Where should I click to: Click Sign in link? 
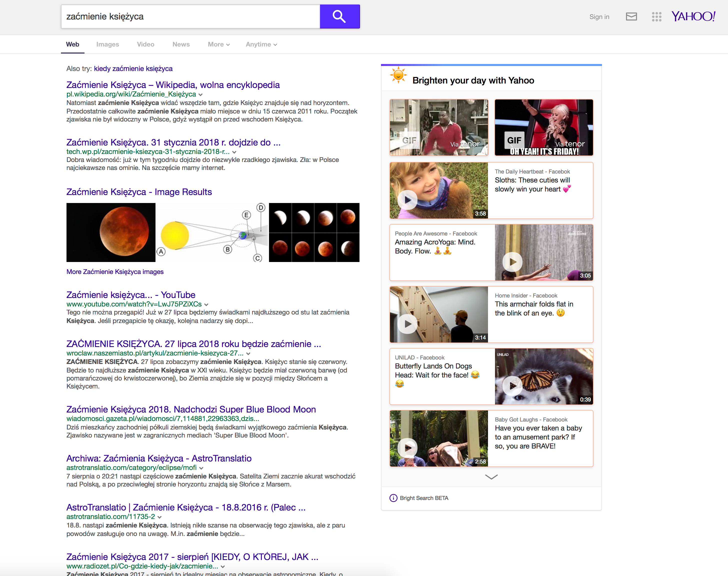pyautogui.click(x=599, y=17)
